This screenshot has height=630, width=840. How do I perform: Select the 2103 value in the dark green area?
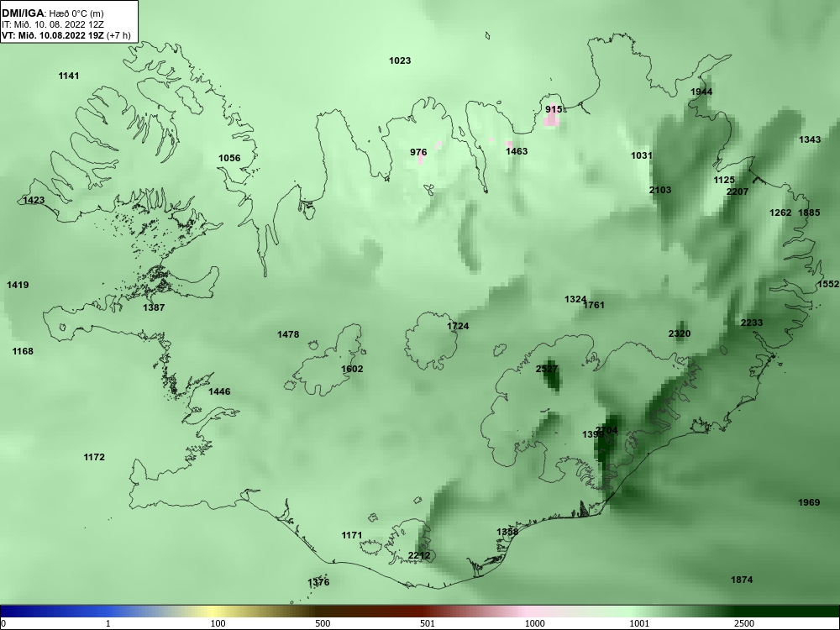point(660,190)
